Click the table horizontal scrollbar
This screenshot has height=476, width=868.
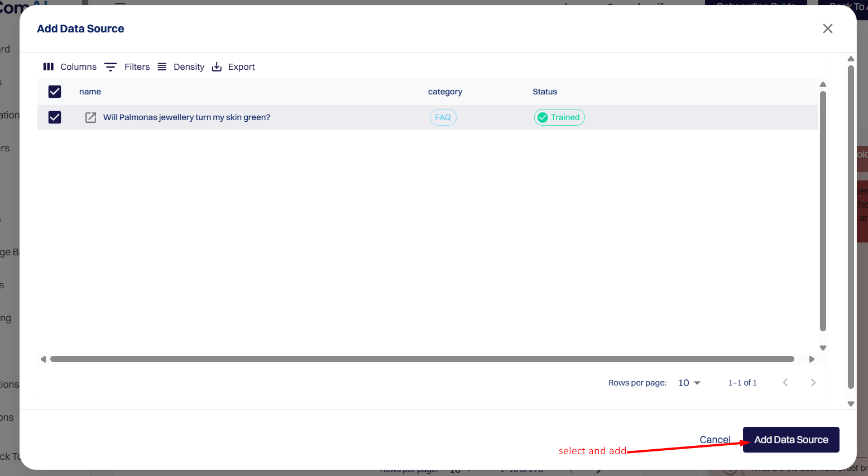pyautogui.click(x=422, y=359)
